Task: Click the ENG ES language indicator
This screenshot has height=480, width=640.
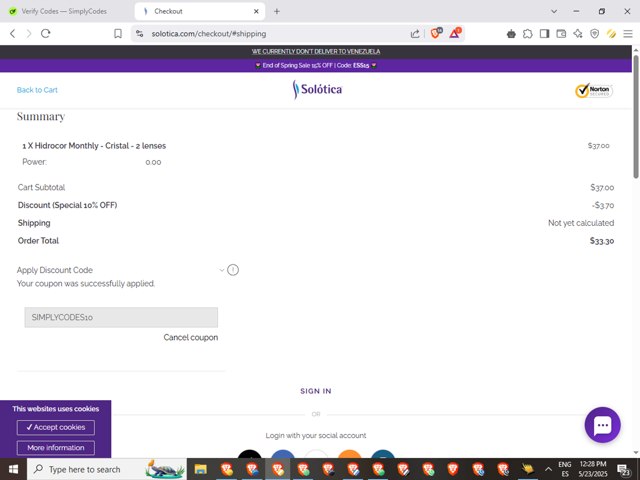Action: coord(565,469)
